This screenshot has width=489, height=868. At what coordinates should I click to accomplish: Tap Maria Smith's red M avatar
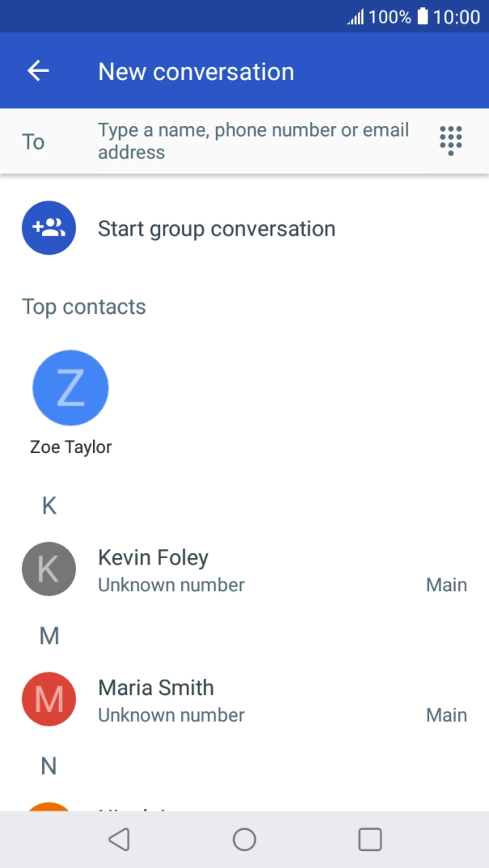pyautogui.click(x=49, y=700)
